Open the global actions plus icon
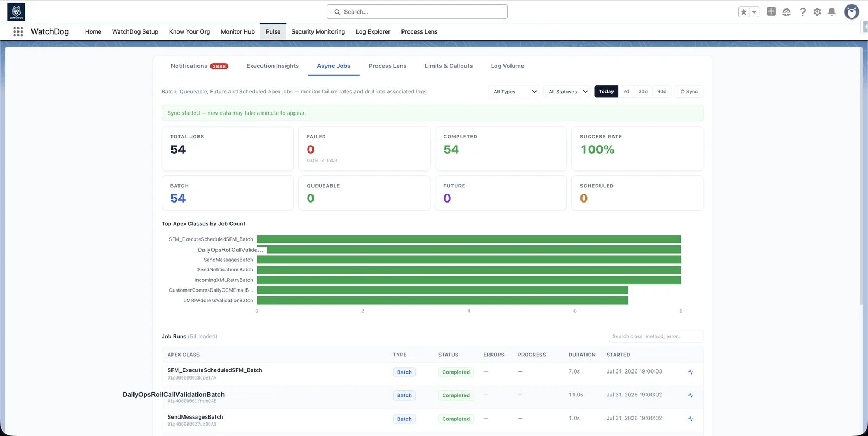 [x=771, y=11]
